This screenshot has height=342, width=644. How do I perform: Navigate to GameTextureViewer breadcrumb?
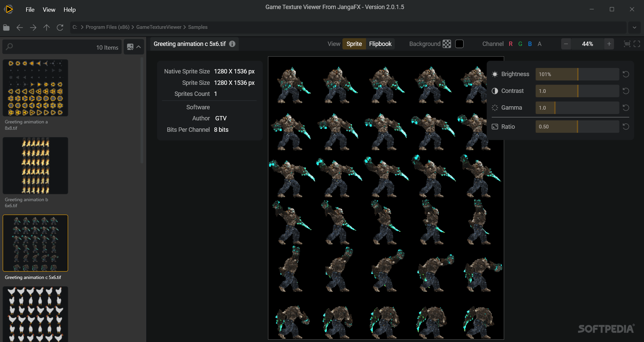(x=159, y=27)
